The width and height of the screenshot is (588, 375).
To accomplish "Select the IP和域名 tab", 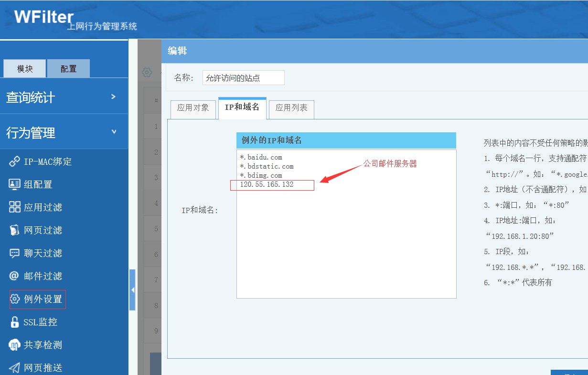I will [x=242, y=107].
